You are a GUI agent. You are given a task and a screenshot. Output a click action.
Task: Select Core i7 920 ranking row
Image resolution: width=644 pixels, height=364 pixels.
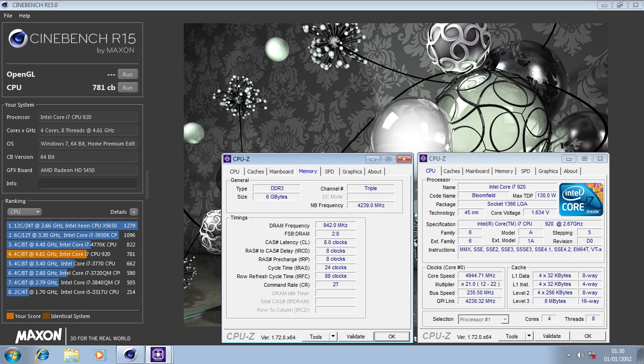point(72,254)
